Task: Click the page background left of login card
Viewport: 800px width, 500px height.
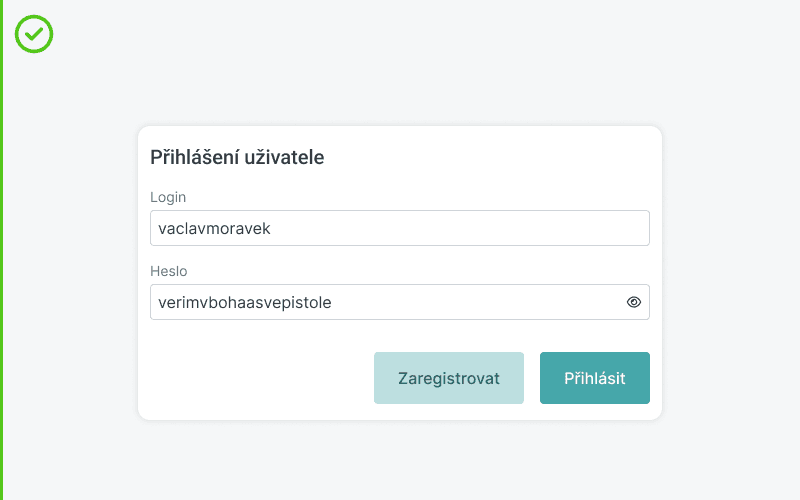Action: tap(70, 270)
